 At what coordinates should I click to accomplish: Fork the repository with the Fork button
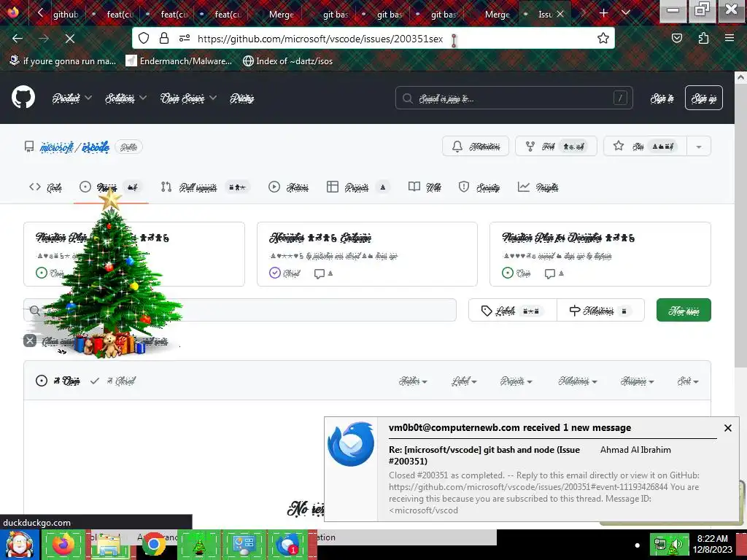coord(556,146)
